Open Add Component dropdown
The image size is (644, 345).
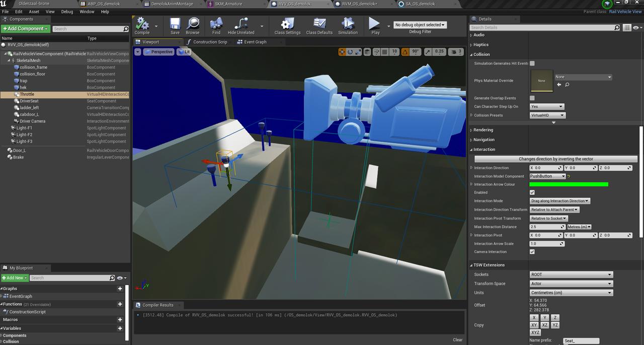click(26, 29)
